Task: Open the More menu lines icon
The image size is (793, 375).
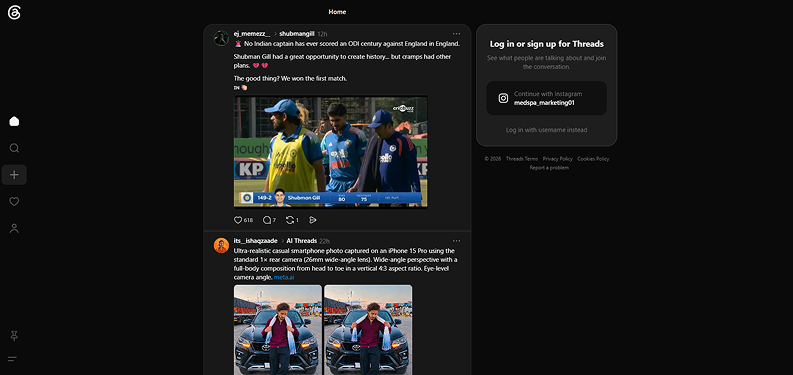Action: tap(13, 359)
